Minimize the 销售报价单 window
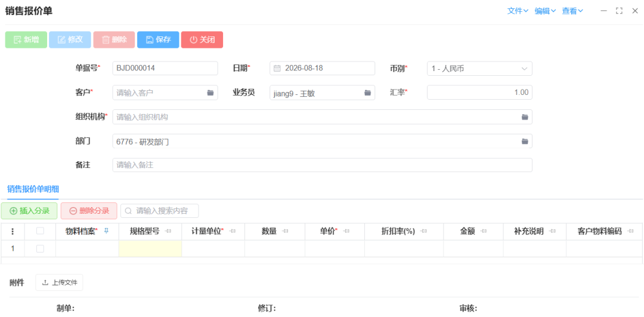 click(x=603, y=11)
